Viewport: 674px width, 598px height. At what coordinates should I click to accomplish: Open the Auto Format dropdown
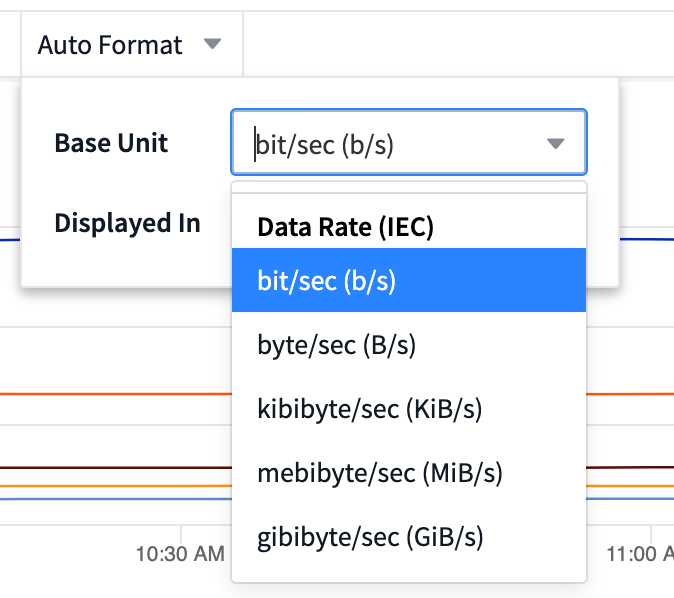(x=110, y=45)
